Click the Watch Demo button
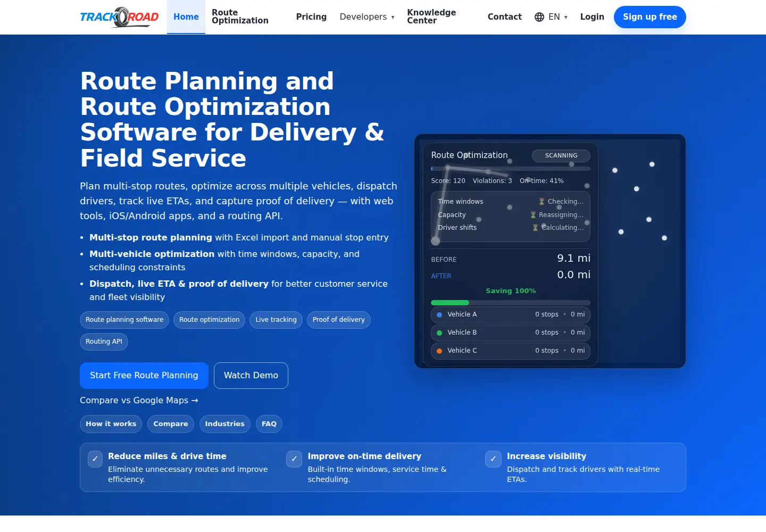This screenshot has width=766, height=532. [251, 376]
